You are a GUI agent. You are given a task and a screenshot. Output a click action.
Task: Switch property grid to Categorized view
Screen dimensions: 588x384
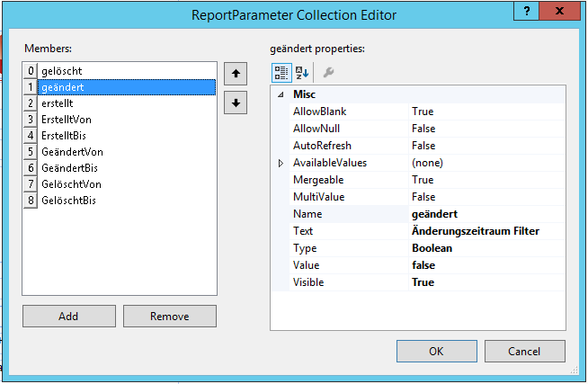281,73
